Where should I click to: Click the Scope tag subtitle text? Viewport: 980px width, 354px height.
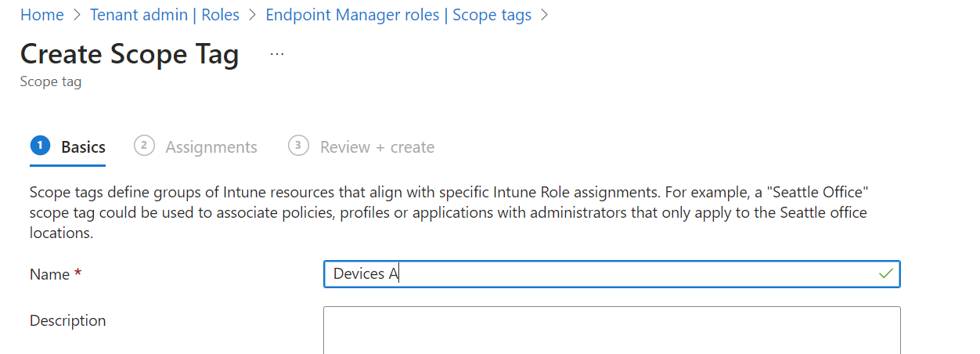(x=50, y=81)
